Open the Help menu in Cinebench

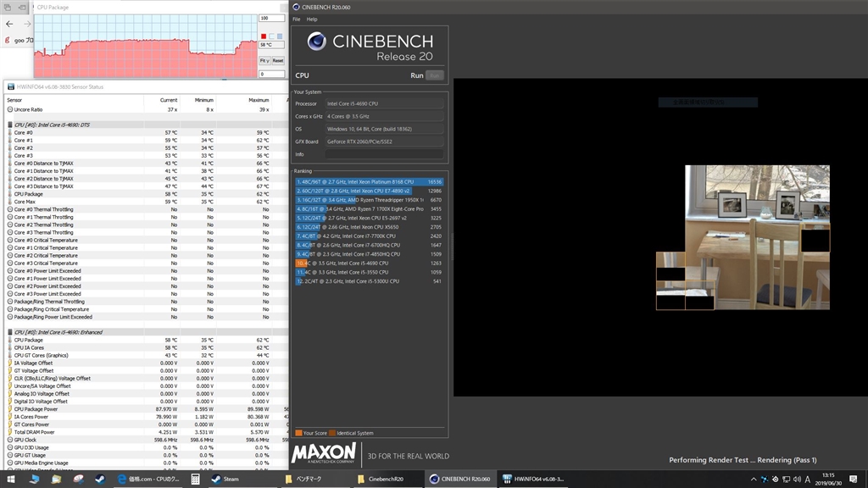(312, 19)
